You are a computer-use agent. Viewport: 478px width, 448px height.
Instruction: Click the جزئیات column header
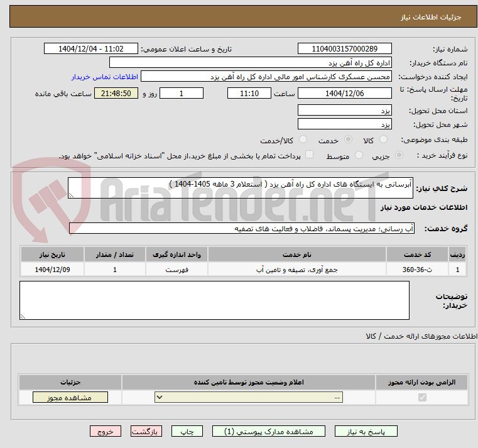pos(70,382)
